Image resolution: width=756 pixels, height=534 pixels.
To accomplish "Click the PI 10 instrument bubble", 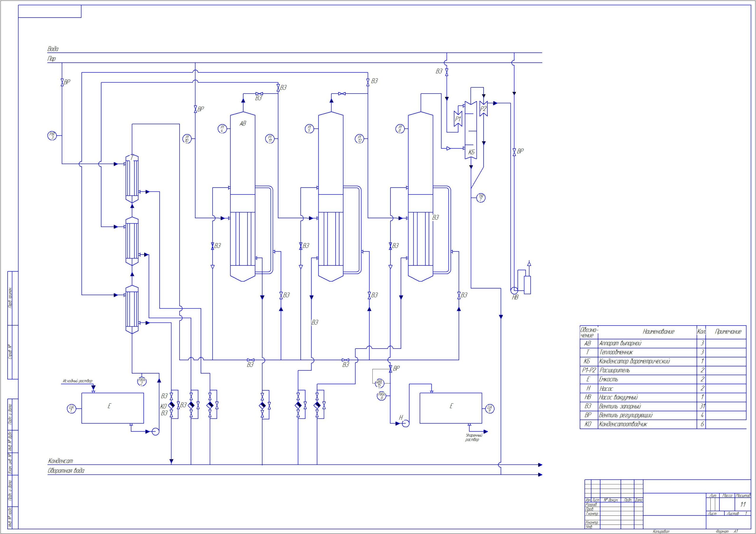I will 187,139.
